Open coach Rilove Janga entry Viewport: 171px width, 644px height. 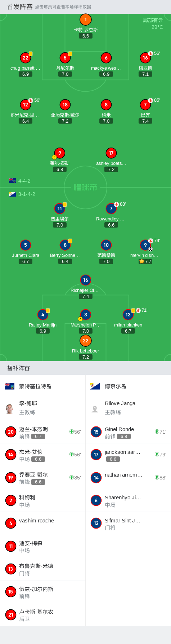tap(128, 408)
